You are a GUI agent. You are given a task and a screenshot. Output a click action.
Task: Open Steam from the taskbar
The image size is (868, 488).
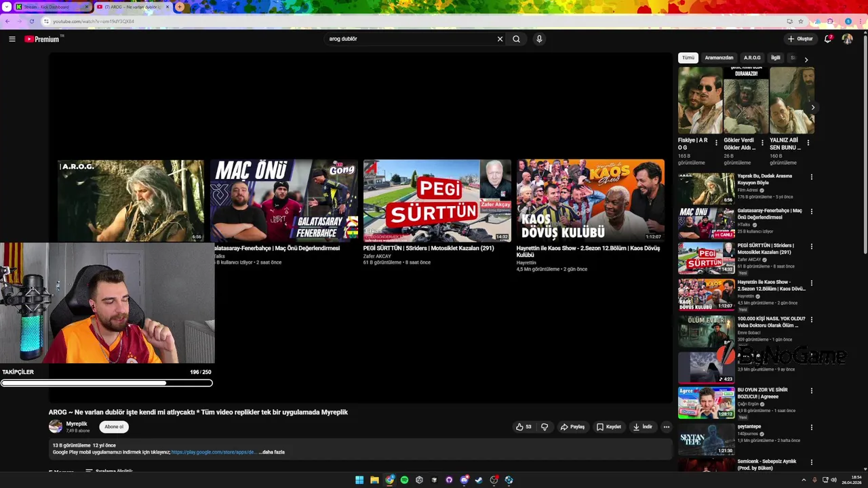[479, 480]
